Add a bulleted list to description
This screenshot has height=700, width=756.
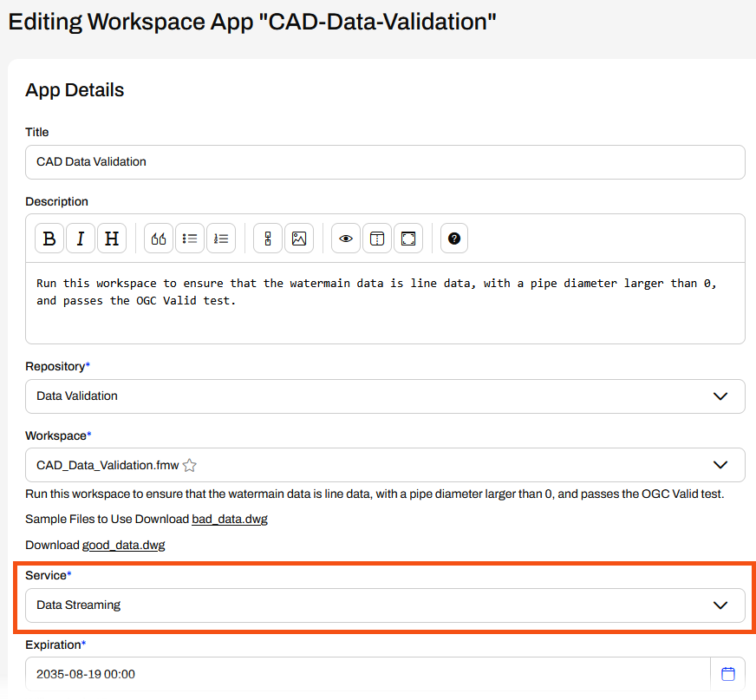point(190,239)
